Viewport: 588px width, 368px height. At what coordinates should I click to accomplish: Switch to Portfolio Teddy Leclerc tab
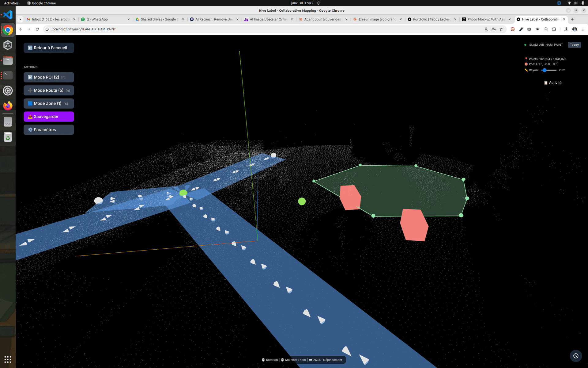coord(431,19)
